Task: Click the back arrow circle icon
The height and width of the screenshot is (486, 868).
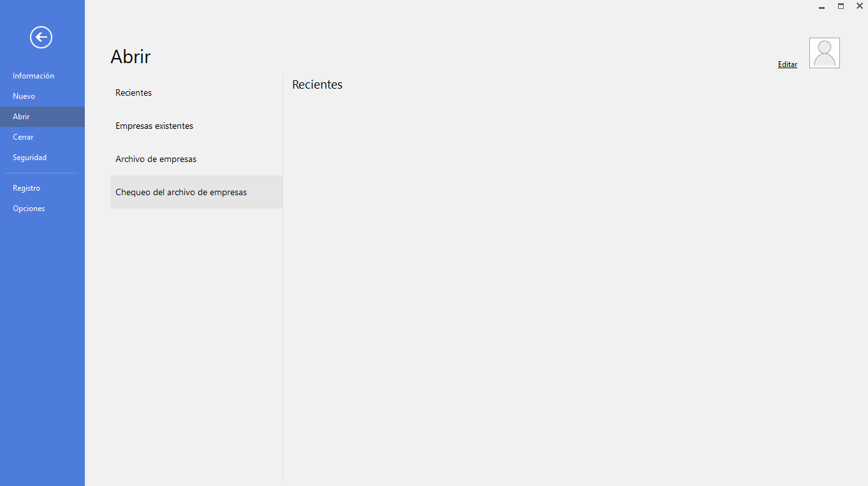Action: pos(41,38)
